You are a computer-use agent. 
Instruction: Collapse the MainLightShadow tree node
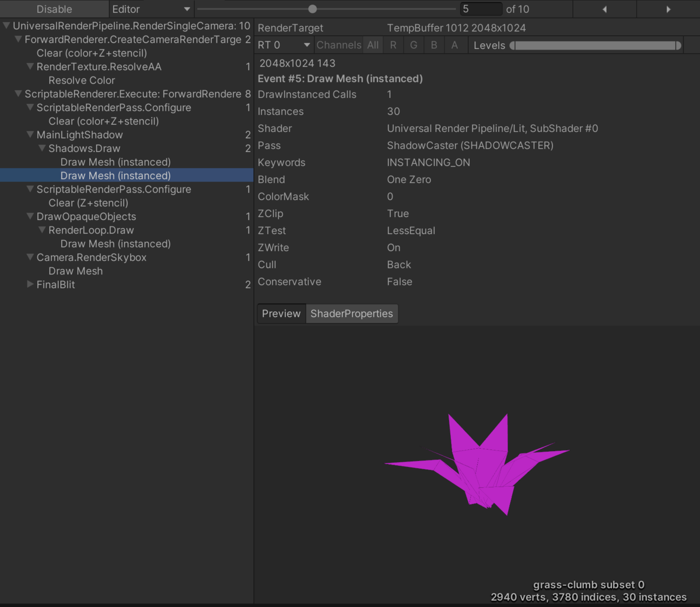tap(30, 134)
